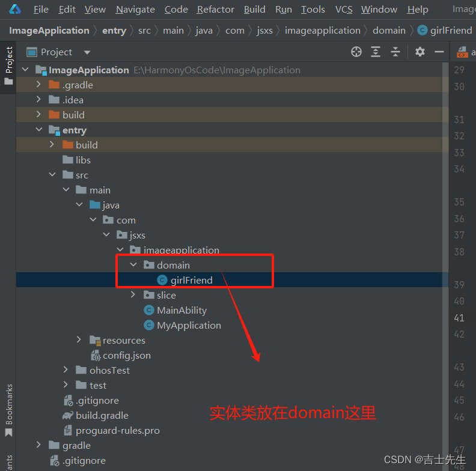Open the Help menu
The image size is (476, 471).
coord(418,10)
